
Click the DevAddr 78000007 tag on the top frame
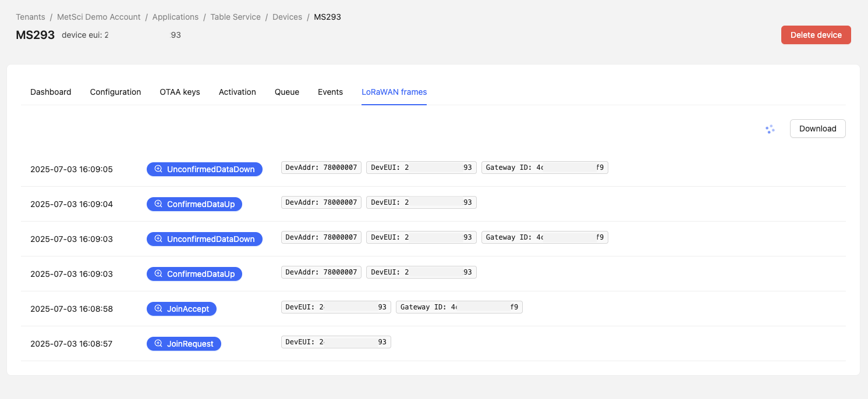(321, 167)
